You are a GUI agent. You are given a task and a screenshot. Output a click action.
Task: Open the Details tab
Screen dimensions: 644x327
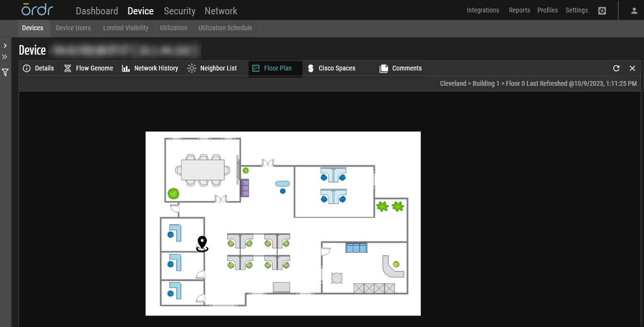[x=39, y=69]
